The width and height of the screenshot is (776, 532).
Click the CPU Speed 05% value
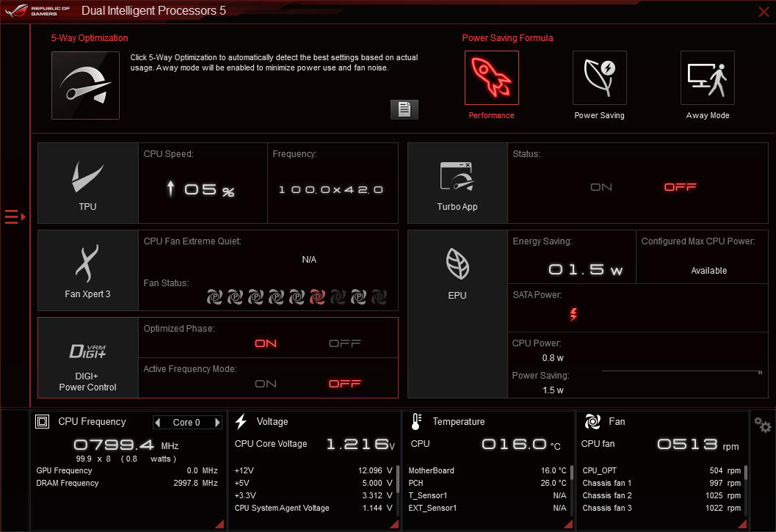click(x=200, y=189)
